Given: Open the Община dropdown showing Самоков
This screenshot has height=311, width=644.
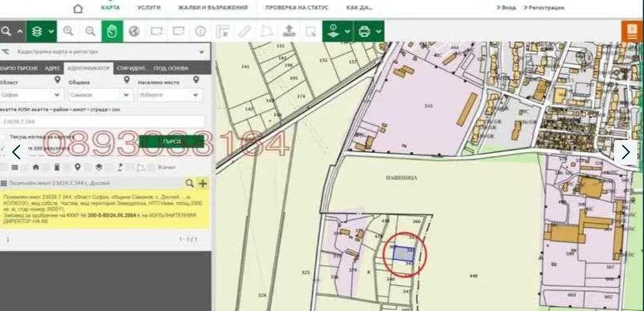Looking at the screenshot, I should (x=100, y=95).
